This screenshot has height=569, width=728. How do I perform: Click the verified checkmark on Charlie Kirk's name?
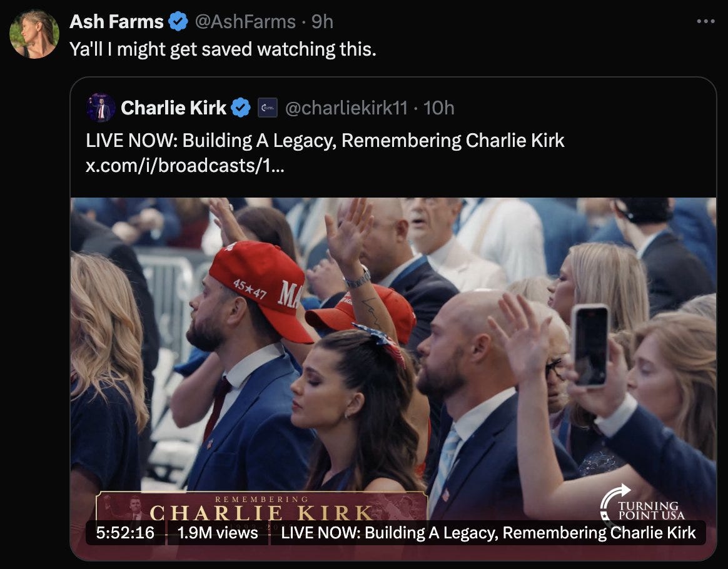tap(240, 107)
